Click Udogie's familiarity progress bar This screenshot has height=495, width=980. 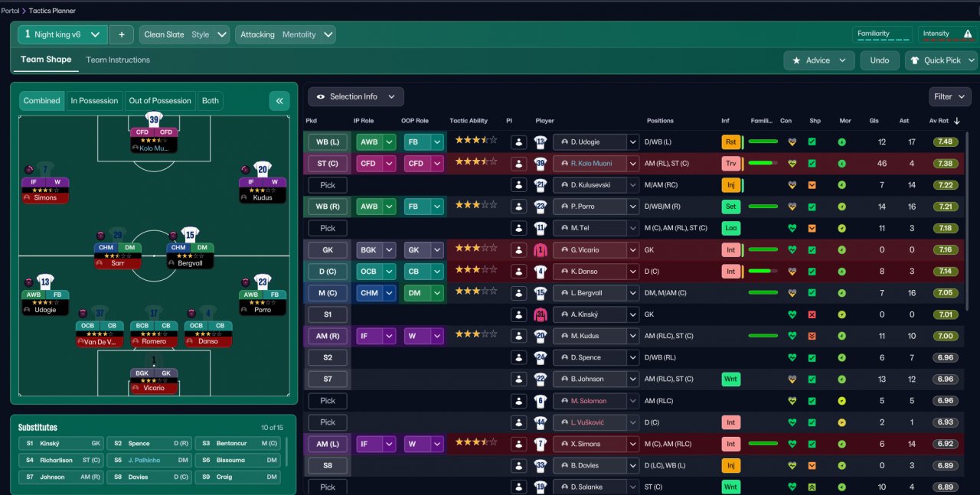click(x=763, y=142)
